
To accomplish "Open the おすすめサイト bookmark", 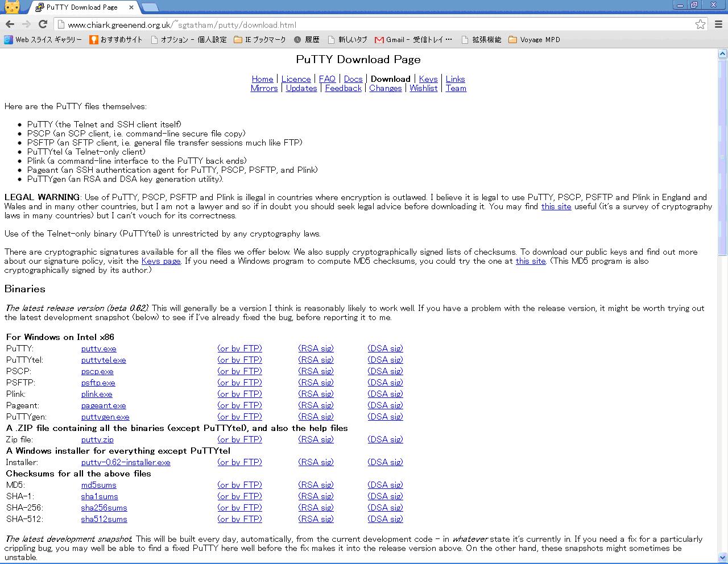I will pyautogui.click(x=116, y=40).
